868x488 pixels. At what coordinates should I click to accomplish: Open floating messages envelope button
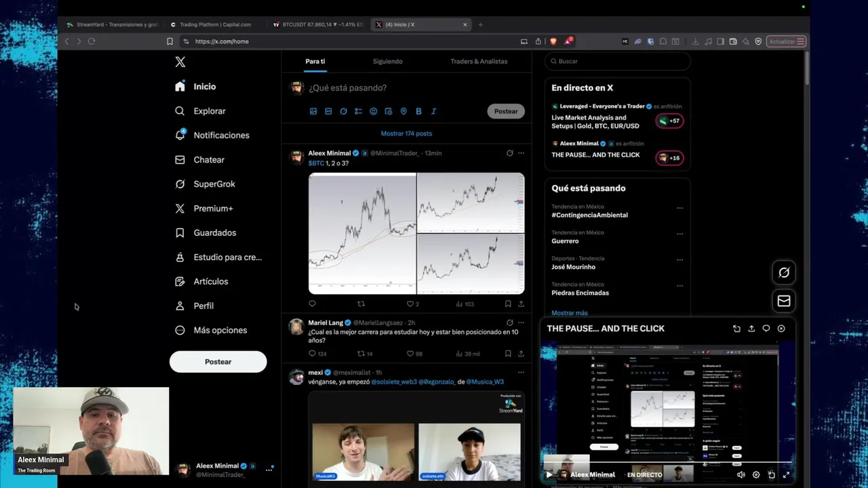click(x=784, y=301)
